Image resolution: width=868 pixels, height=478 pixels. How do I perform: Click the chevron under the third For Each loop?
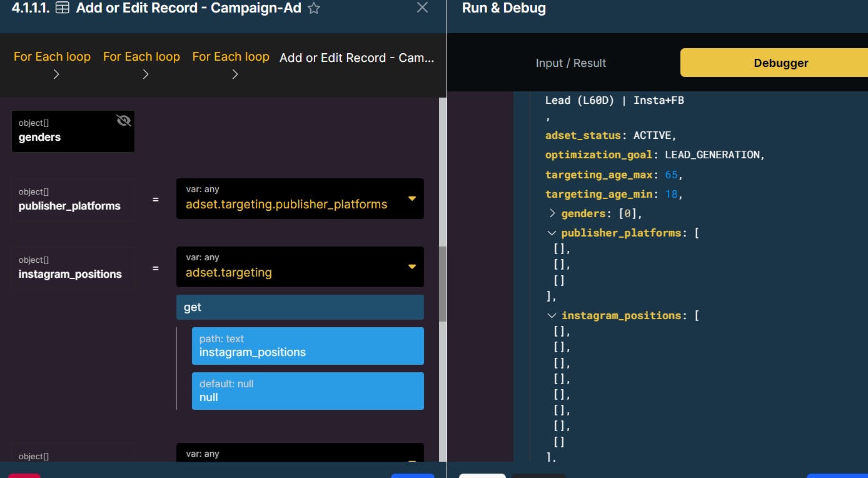(235, 74)
